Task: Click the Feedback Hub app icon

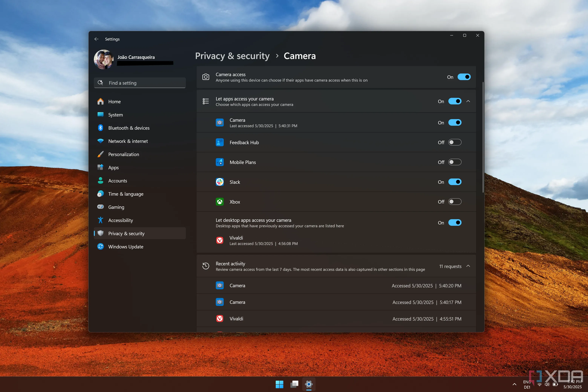Action: 220,142
